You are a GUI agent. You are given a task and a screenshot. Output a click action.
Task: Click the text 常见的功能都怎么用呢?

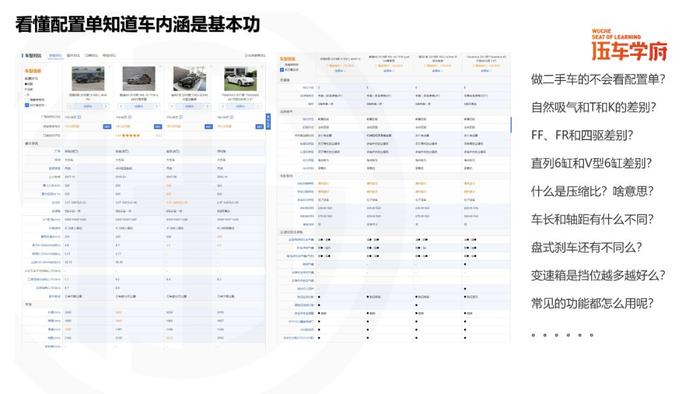tap(592, 303)
